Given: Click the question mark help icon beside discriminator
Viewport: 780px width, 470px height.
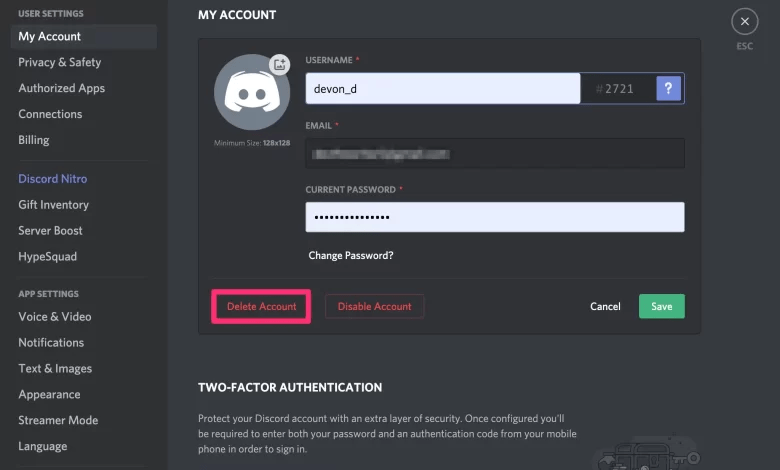Looking at the screenshot, I should click(668, 89).
